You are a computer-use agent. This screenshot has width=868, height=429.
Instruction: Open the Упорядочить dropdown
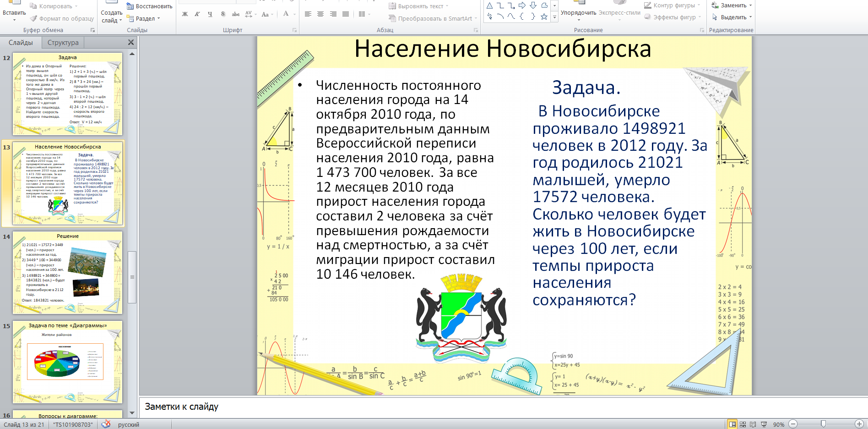click(x=578, y=13)
